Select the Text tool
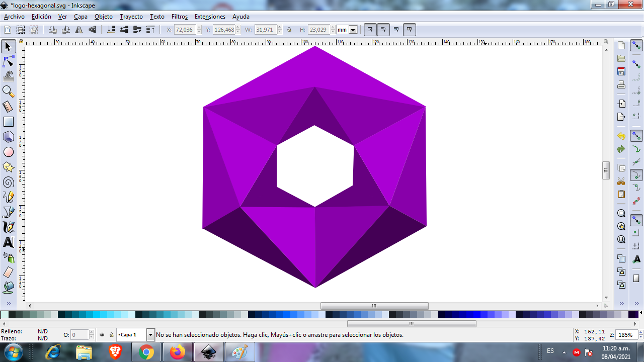The height and width of the screenshot is (362, 644). tap(8, 242)
